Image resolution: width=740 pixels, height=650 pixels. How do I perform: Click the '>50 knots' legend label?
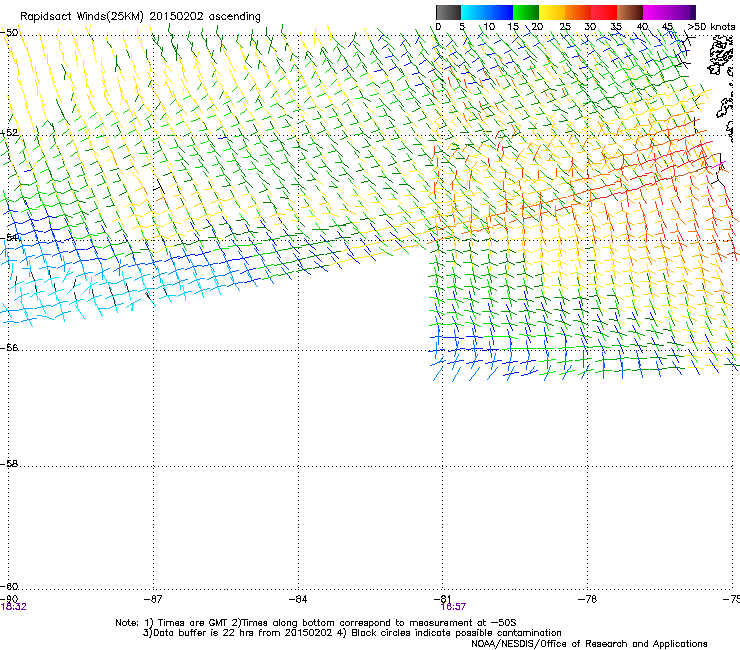(711, 26)
